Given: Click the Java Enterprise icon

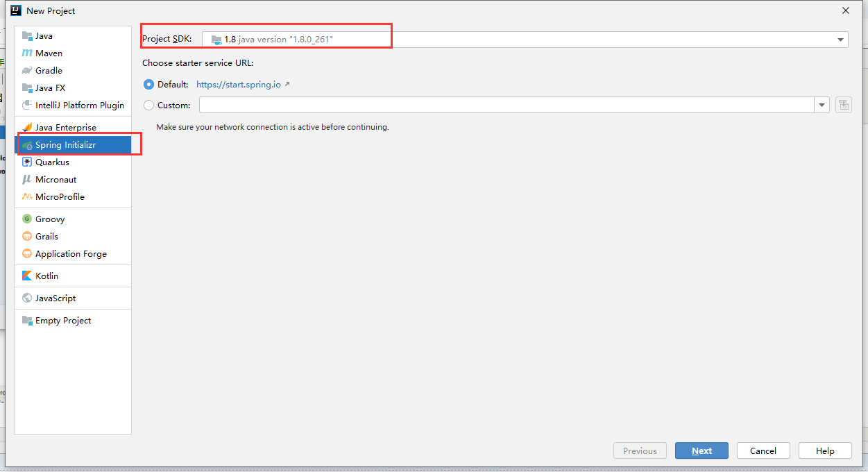Looking at the screenshot, I should 27,128.
